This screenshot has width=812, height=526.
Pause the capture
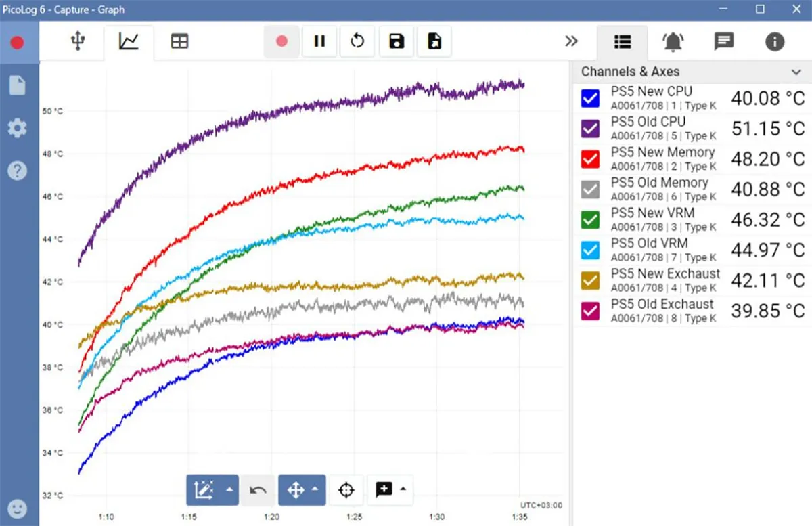pyautogui.click(x=319, y=42)
